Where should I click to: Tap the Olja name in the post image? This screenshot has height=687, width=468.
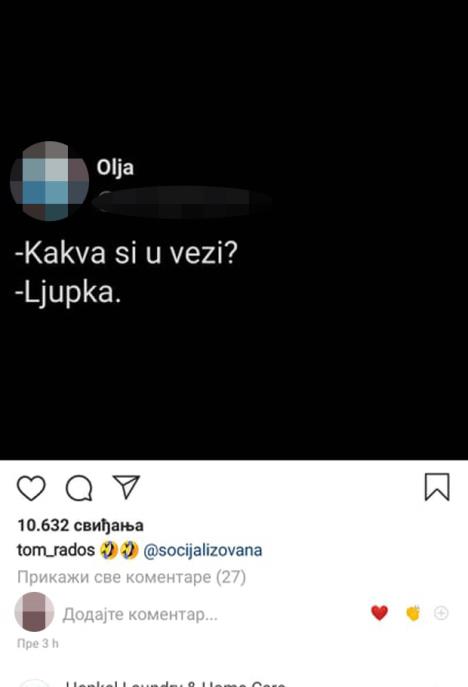pos(115,167)
